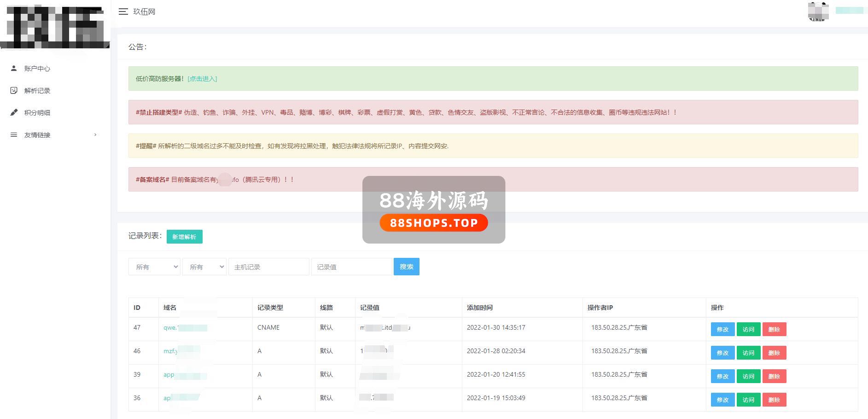The image size is (868, 419).
Task: Focus the 主机记录 input field
Action: 268,267
